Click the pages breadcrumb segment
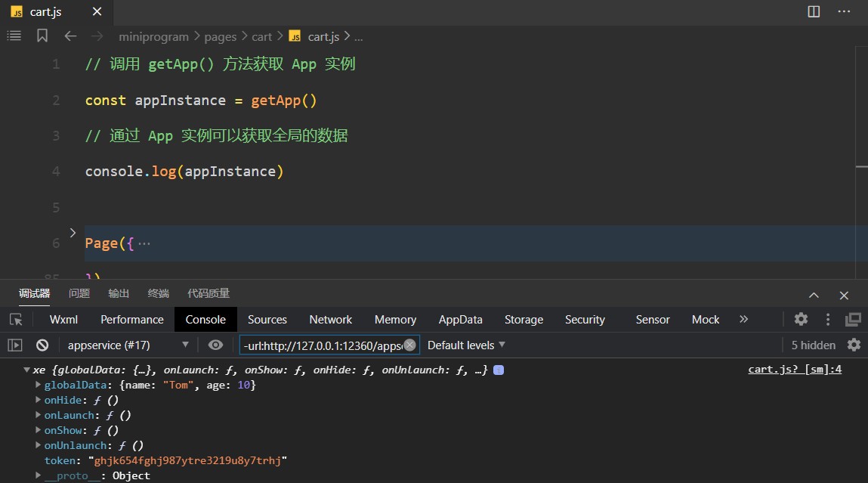868x483 pixels. (x=220, y=36)
